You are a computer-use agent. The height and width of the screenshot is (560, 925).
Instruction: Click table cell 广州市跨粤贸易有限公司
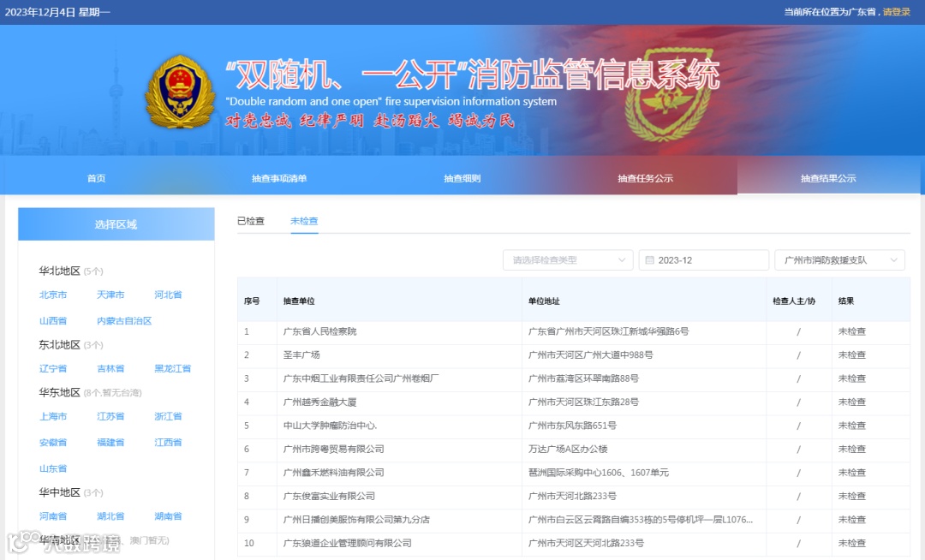point(334,450)
